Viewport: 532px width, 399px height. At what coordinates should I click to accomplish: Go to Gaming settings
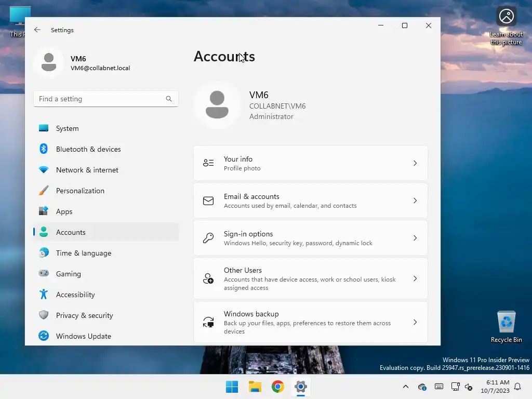tap(106, 273)
